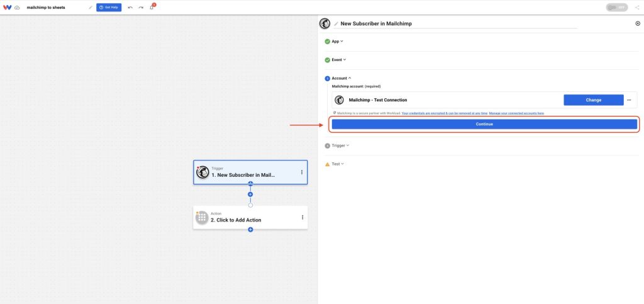Collapse the Account section

click(341, 78)
